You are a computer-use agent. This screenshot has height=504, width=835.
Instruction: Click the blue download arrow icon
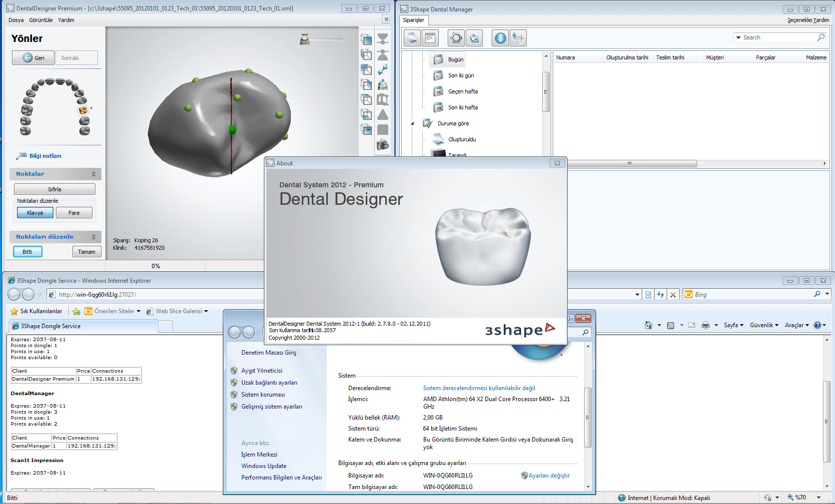[x=500, y=38]
